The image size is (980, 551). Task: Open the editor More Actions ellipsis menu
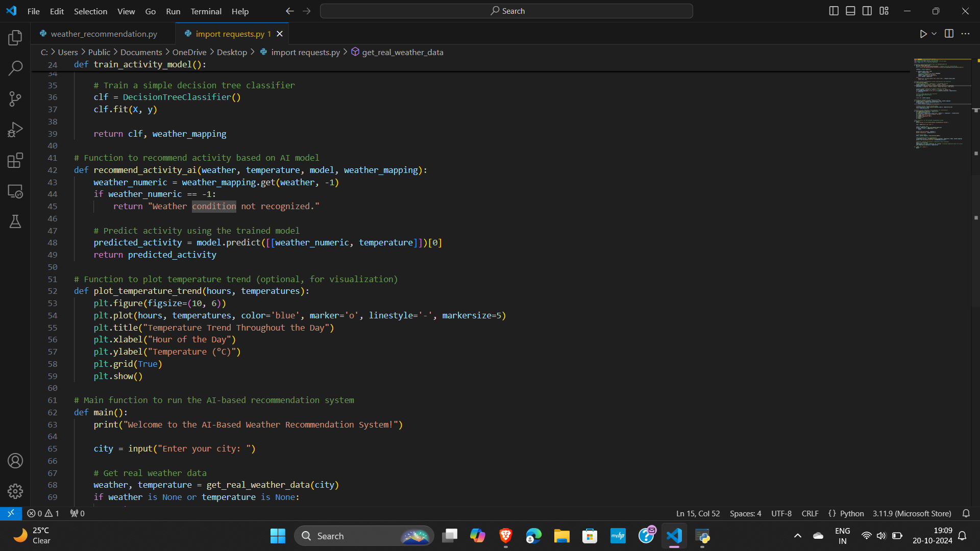965,34
